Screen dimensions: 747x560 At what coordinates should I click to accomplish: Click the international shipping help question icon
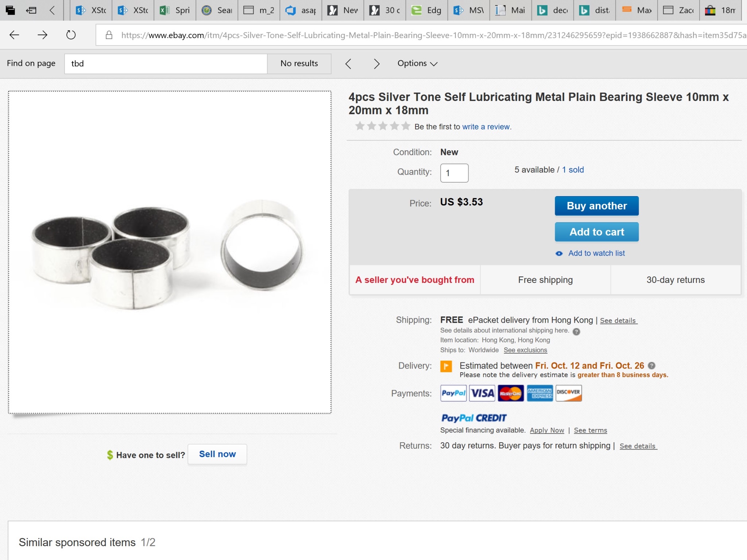576,331
